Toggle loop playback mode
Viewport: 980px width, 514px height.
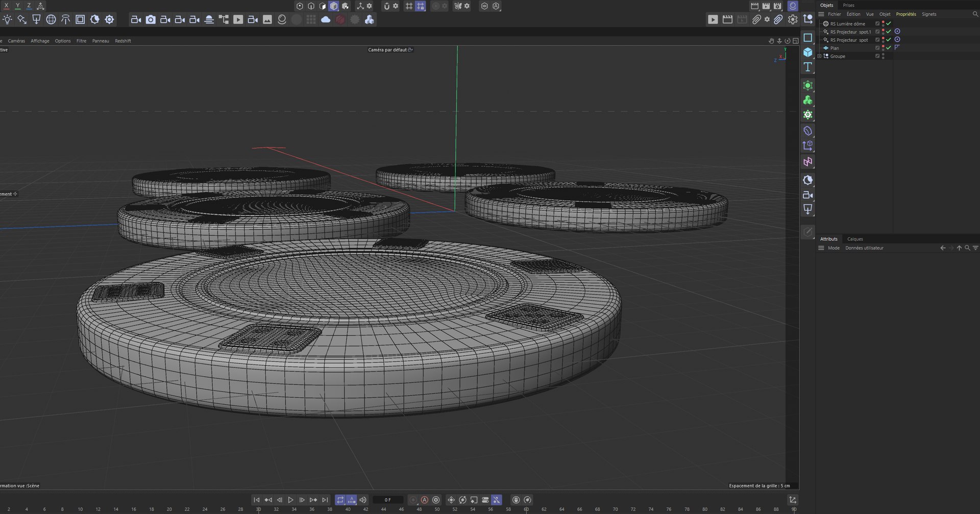tap(340, 500)
